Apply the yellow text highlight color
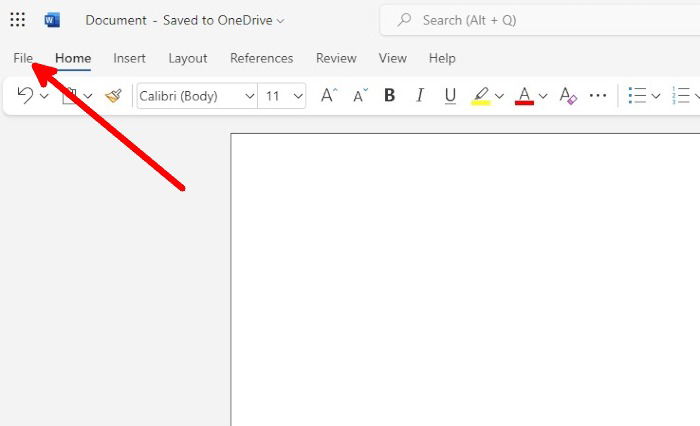Viewport: 700px width, 426px height. point(481,96)
